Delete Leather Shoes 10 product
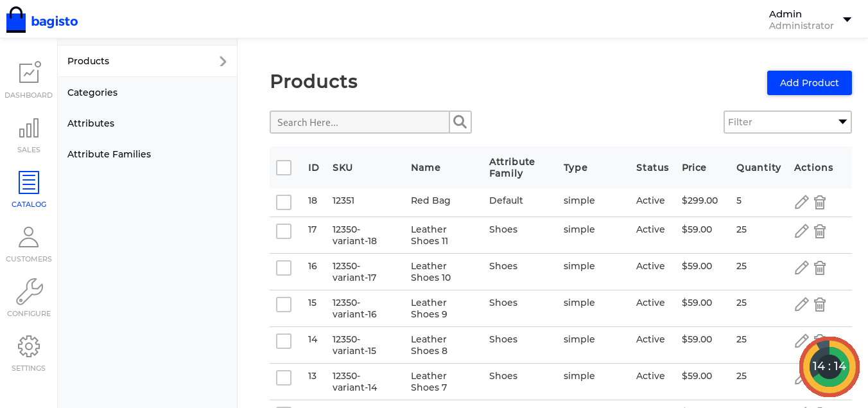The width and height of the screenshot is (868, 408). click(x=820, y=268)
